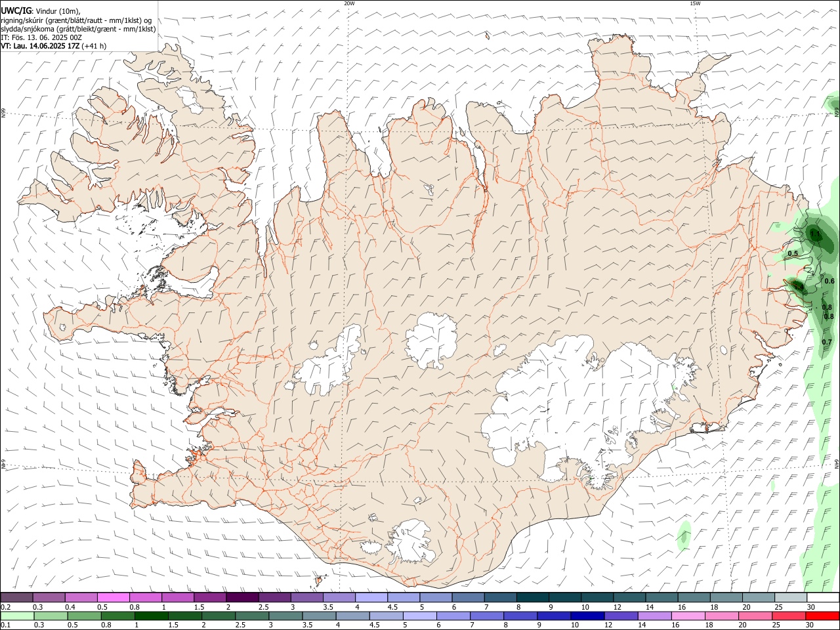Click the dark teal snow scale swatch at 9
The image size is (840, 630).
point(565,597)
